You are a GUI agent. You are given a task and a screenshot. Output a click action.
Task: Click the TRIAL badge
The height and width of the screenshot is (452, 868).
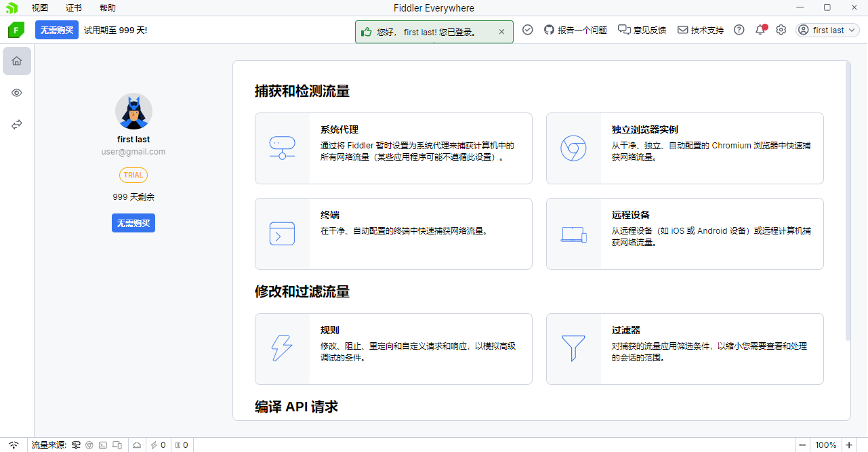(x=133, y=175)
